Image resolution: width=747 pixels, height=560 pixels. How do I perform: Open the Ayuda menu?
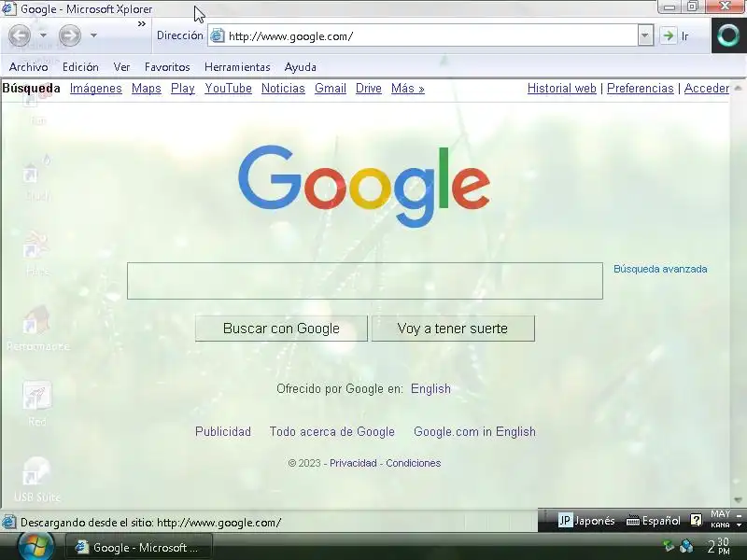pyautogui.click(x=300, y=67)
